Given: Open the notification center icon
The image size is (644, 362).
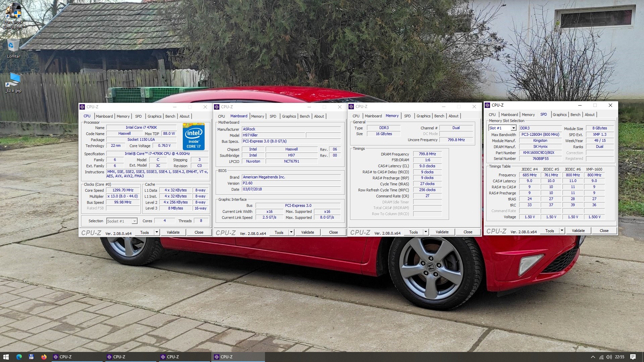Looking at the screenshot, I should [633, 357].
